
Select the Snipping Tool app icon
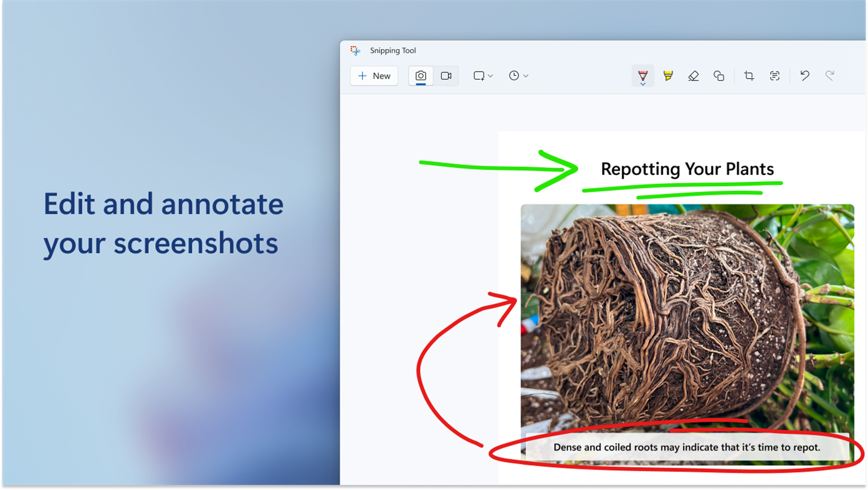click(x=355, y=50)
